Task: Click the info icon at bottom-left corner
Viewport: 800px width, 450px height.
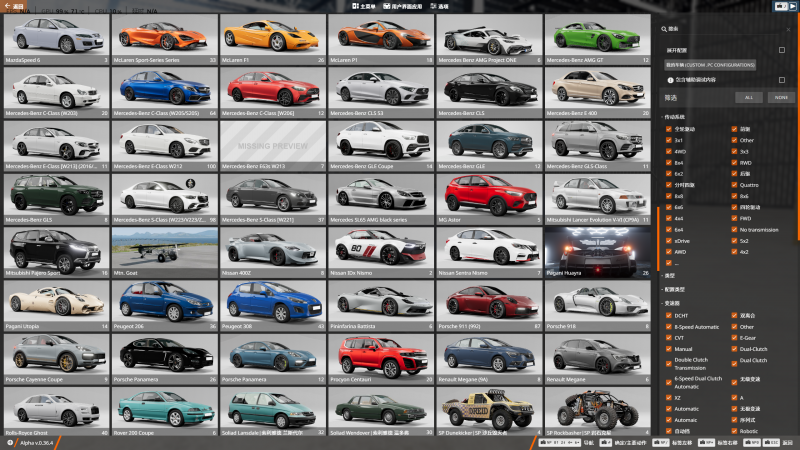Action: coord(9,442)
